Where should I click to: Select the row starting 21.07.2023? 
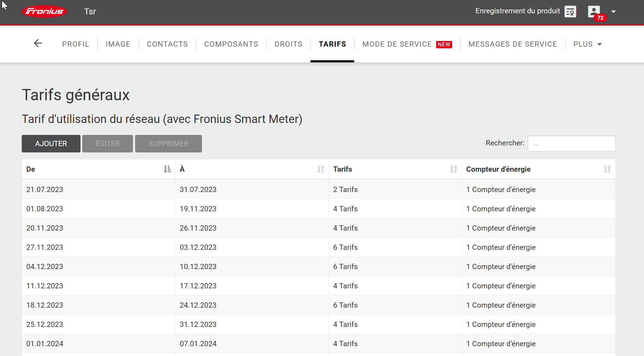98,190
